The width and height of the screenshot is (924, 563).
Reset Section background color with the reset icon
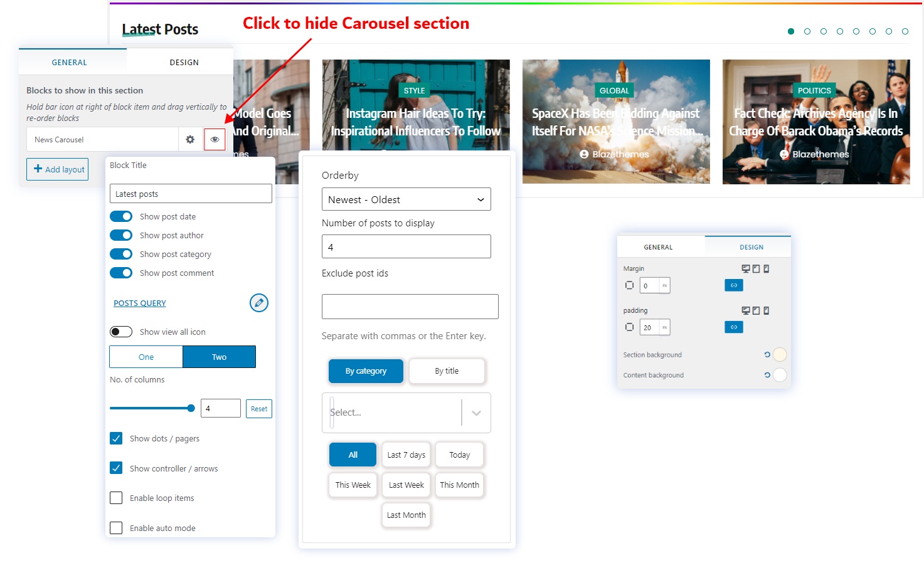tap(767, 355)
